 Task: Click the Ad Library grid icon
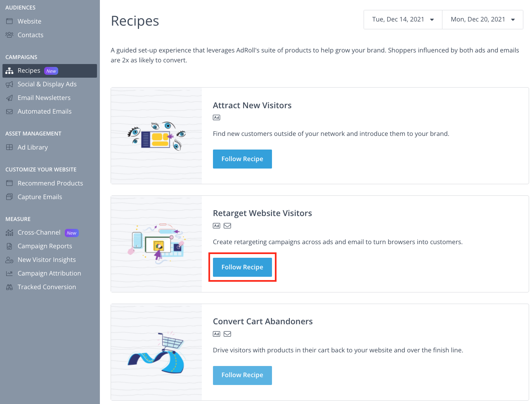[9, 147]
